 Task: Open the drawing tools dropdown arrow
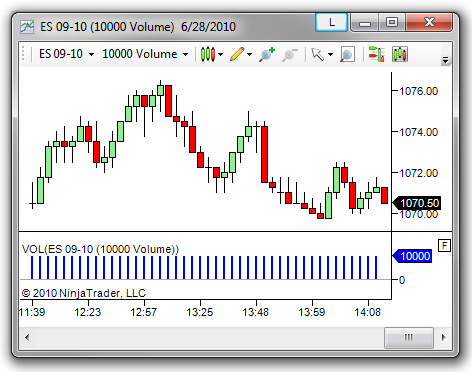coord(250,54)
